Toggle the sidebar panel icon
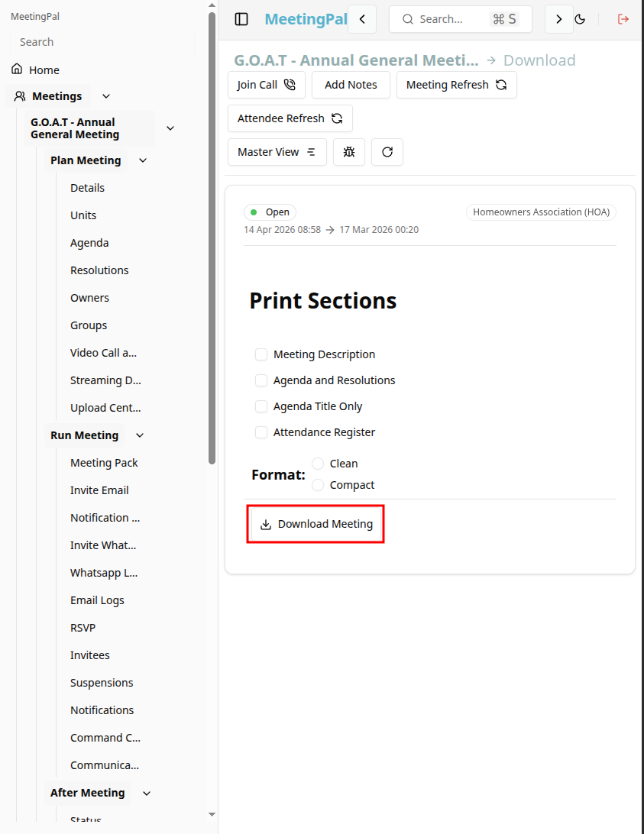 [241, 19]
